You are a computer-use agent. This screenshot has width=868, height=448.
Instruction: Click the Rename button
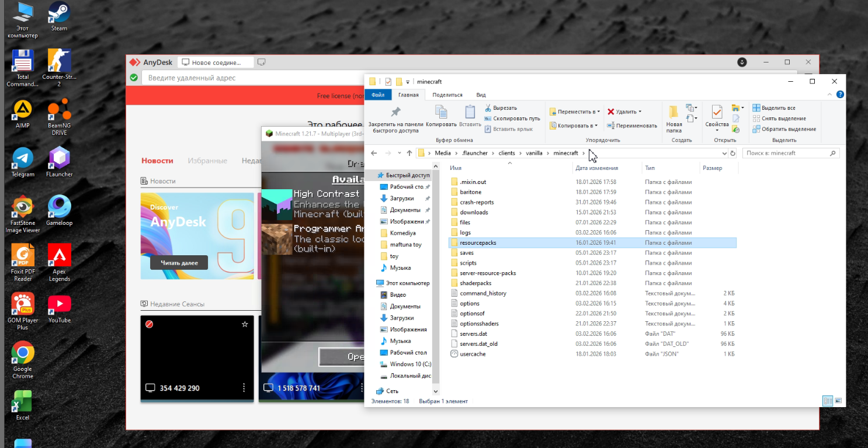click(x=632, y=126)
